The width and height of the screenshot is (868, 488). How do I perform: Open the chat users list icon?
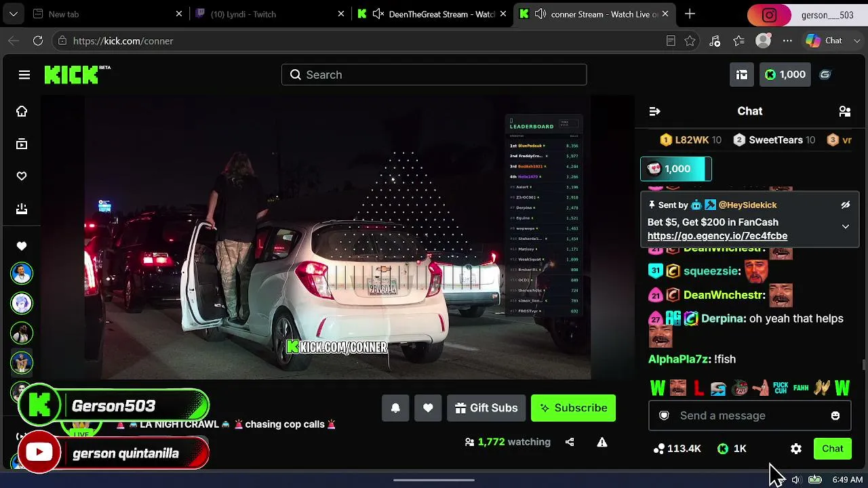click(x=845, y=111)
